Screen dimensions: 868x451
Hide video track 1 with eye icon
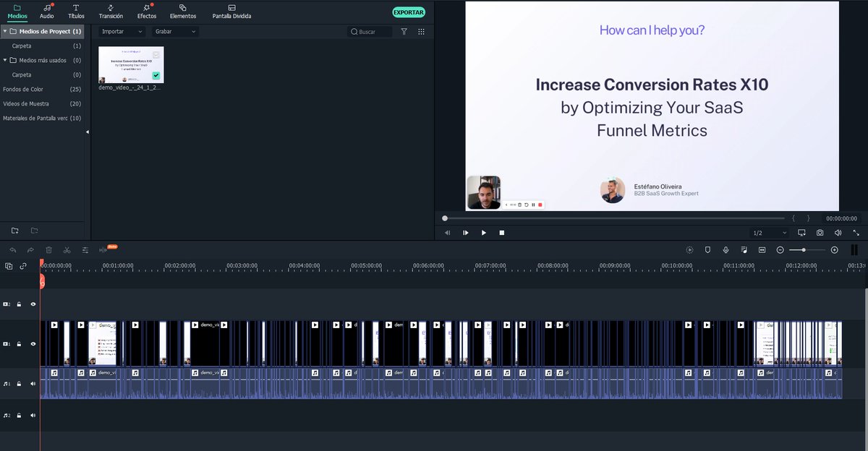[33, 344]
